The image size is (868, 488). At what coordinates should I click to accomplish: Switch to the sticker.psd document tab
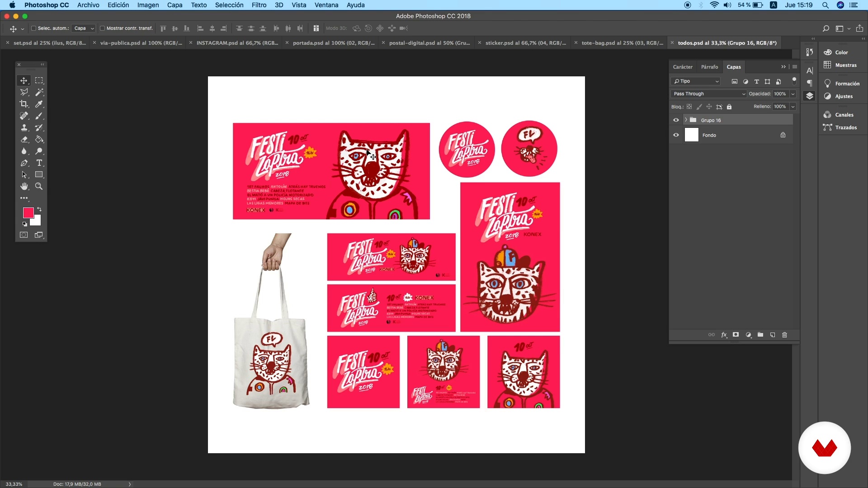pos(525,43)
